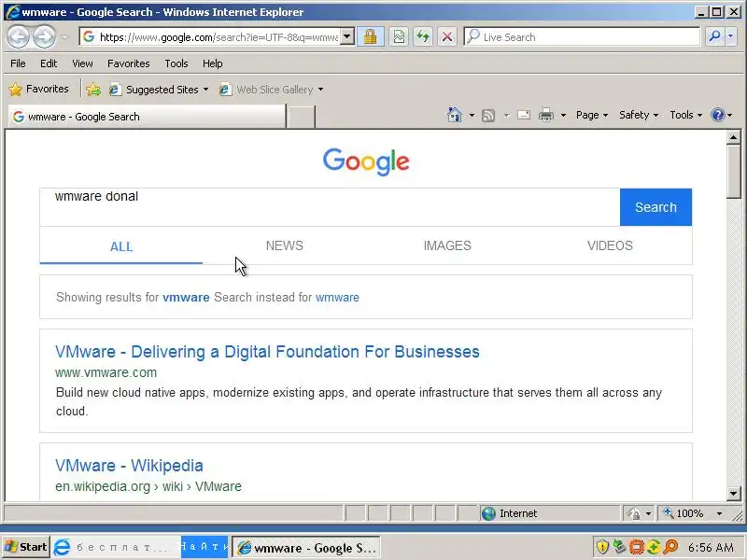
Task: Click the Internet Explorer taskbar quick-launch icon
Action: 62,547
